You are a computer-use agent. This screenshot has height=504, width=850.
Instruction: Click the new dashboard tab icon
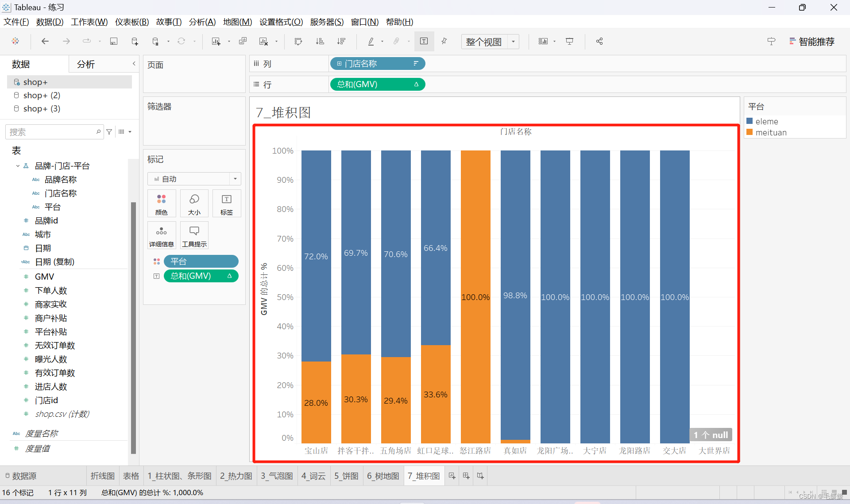[466, 476]
